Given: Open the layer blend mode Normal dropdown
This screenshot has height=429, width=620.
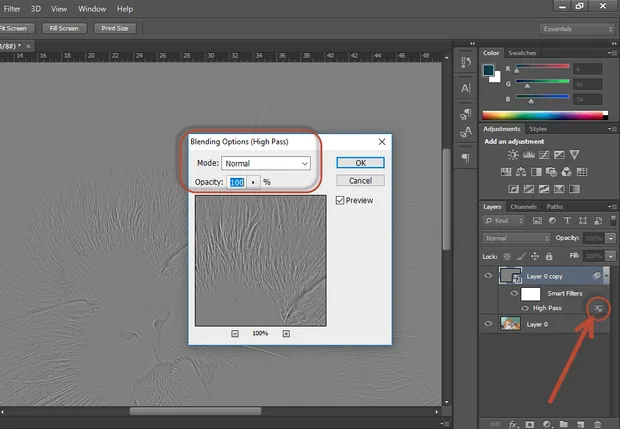Looking at the screenshot, I should point(516,238).
